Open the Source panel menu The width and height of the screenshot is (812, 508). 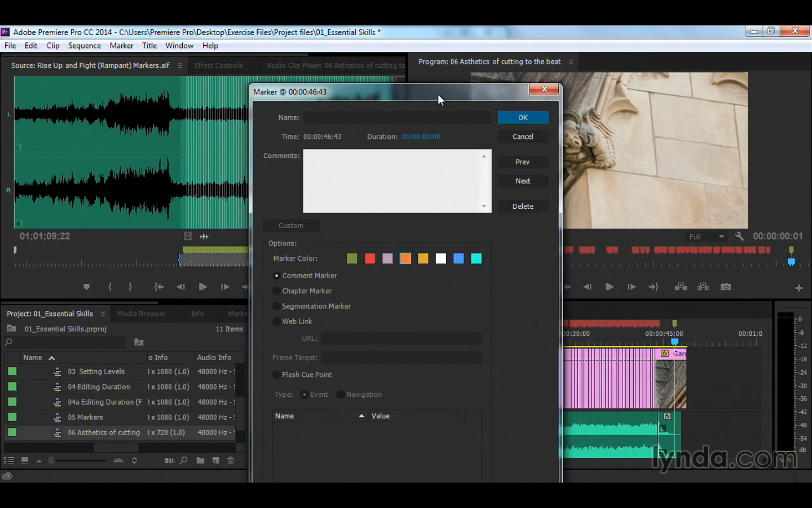coord(180,65)
